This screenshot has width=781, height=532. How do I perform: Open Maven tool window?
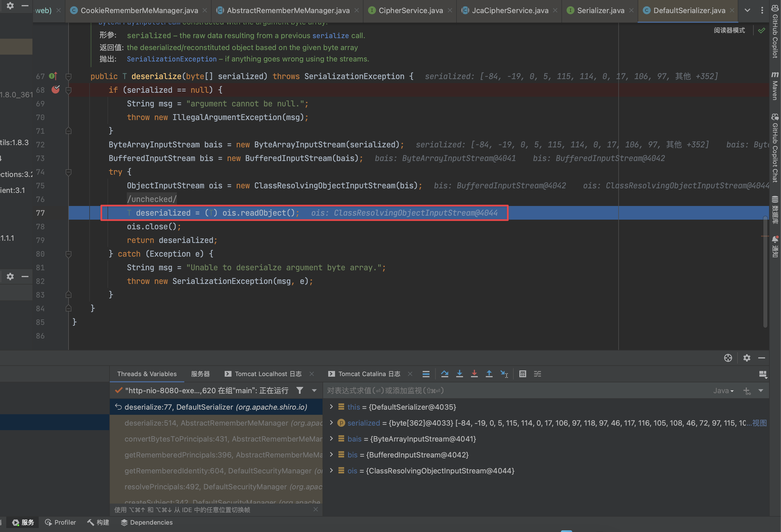(x=775, y=86)
